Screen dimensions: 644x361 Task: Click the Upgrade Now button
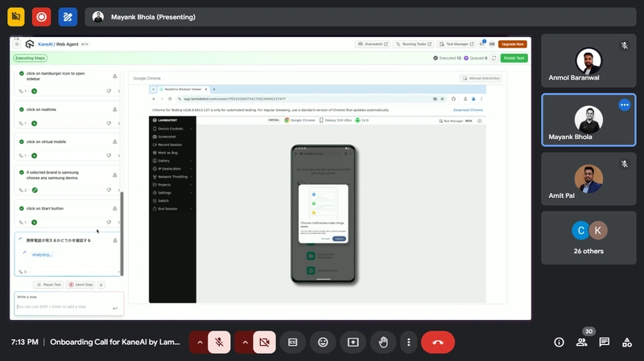click(x=513, y=44)
